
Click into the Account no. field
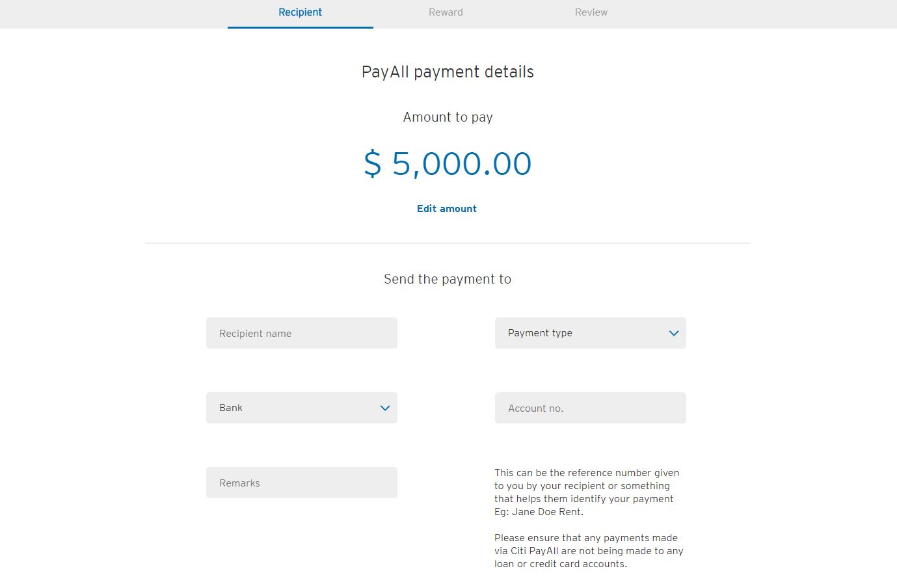pos(590,408)
